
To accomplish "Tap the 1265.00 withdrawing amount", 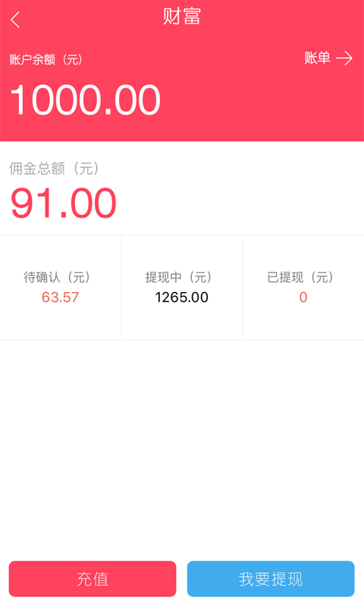I will (x=182, y=297).
